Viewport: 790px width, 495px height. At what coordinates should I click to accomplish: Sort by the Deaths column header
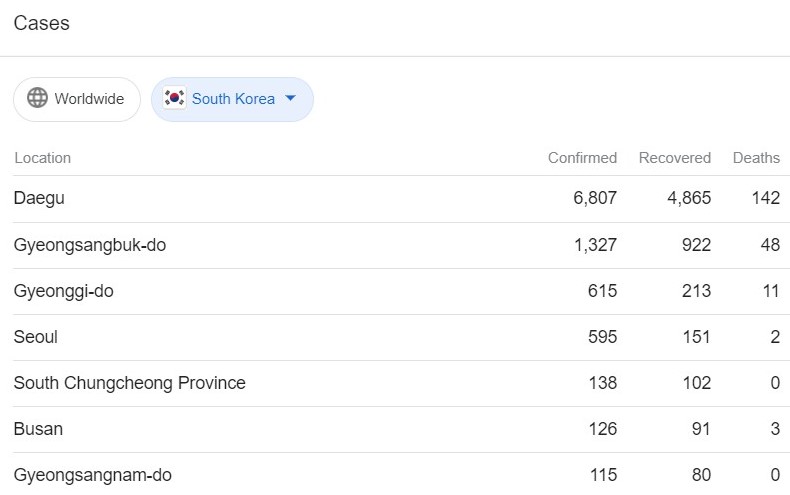point(756,158)
